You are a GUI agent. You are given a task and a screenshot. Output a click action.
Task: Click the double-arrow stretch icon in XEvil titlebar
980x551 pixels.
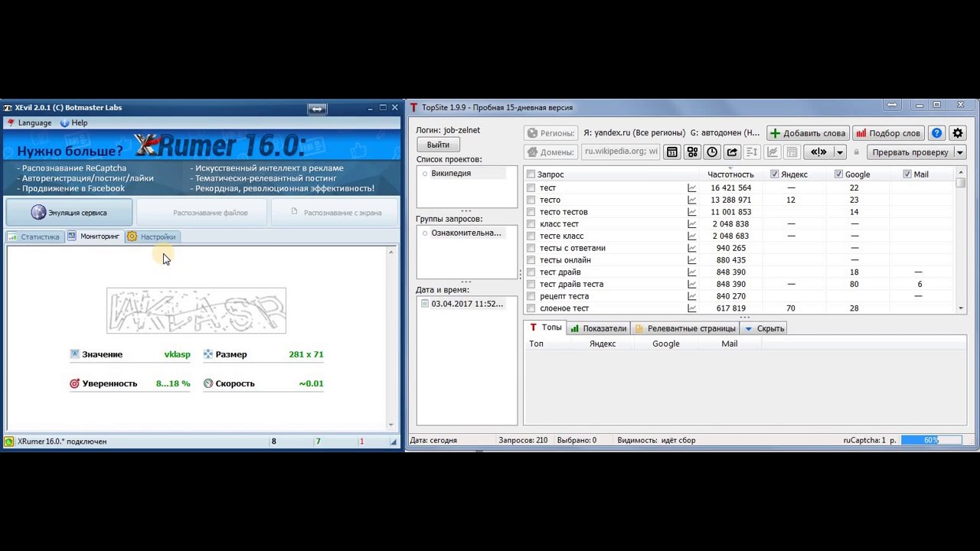318,108
